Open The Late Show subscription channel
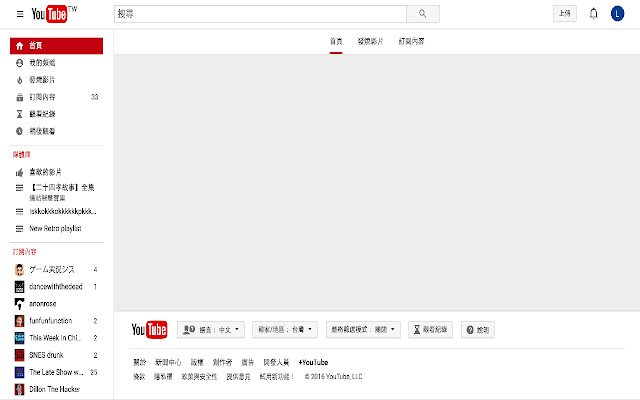640x400 pixels. [55, 372]
